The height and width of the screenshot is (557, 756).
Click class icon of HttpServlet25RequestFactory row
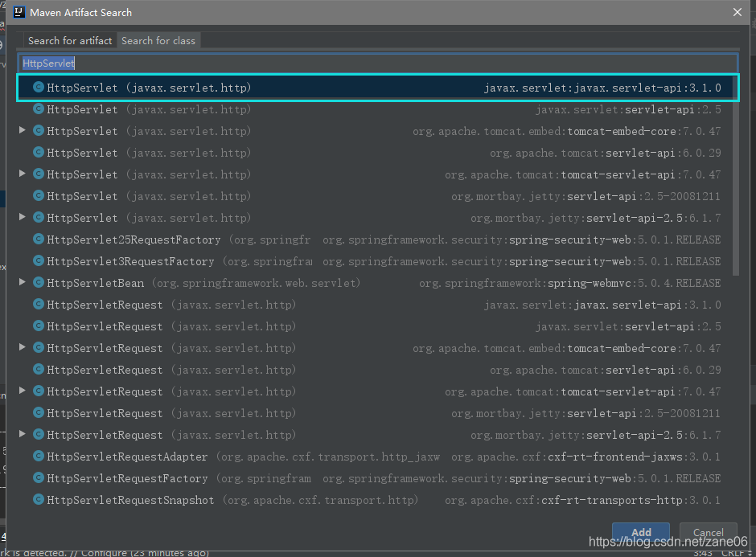[39, 239]
